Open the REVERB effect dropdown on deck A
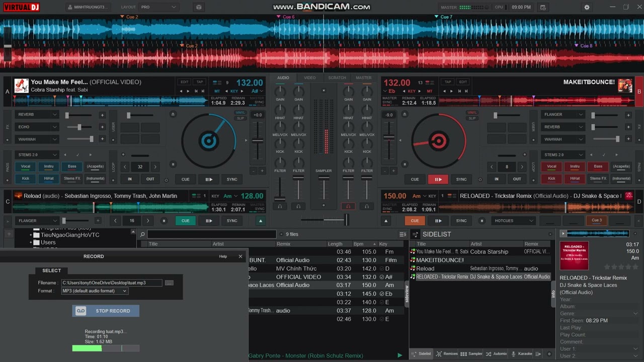 point(37,115)
